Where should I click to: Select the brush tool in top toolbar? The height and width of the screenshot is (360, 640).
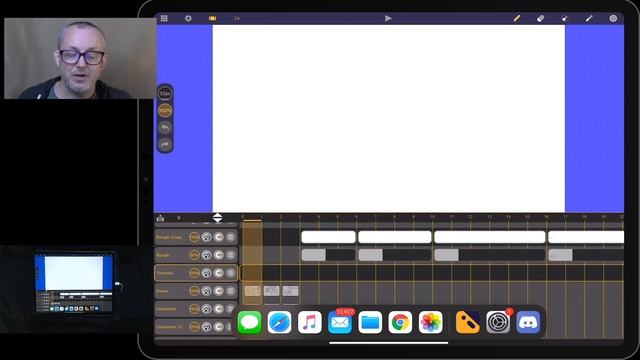click(x=517, y=18)
